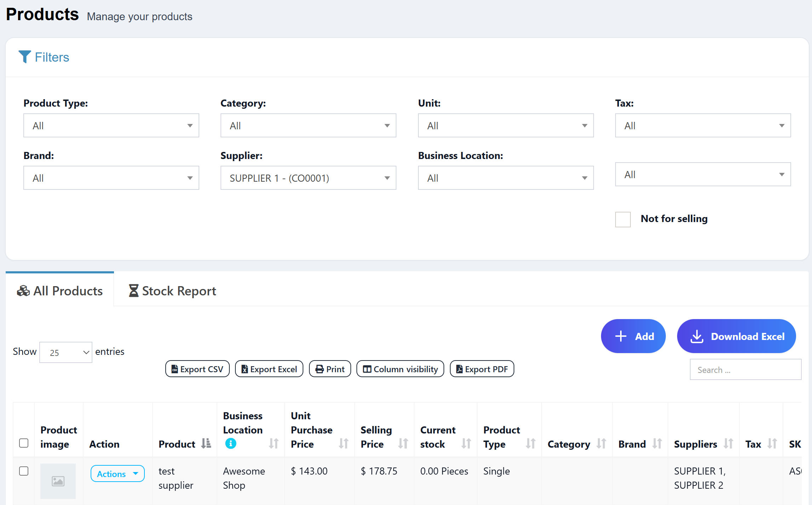812x505 pixels.
Task: Click the info icon on Business Location column
Action: click(x=230, y=443)
